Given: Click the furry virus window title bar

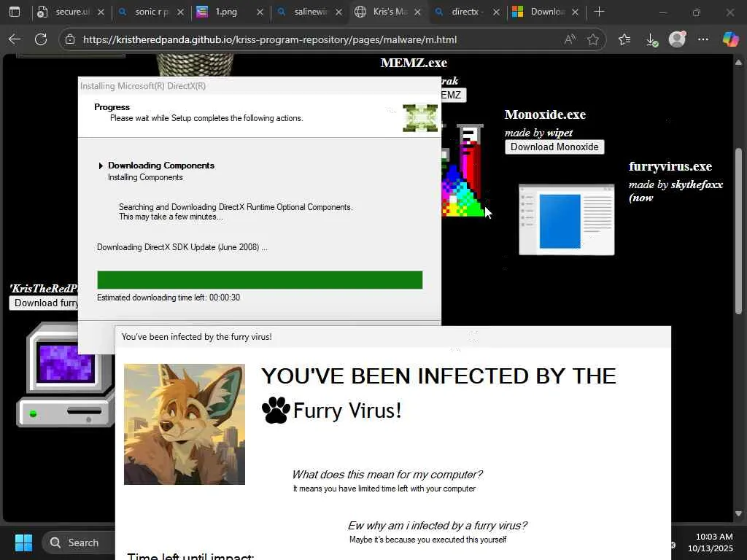Looking at the screenshot, I should point(393,337).
